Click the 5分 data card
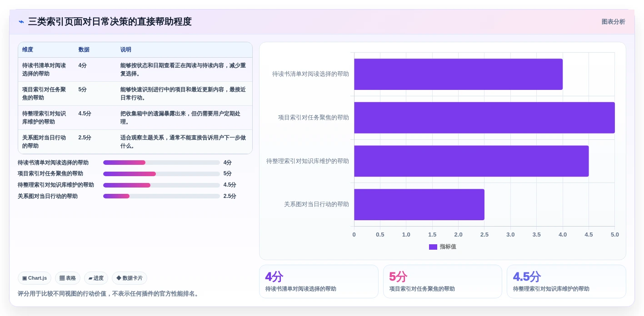644x316 pixels. (443, 281)
